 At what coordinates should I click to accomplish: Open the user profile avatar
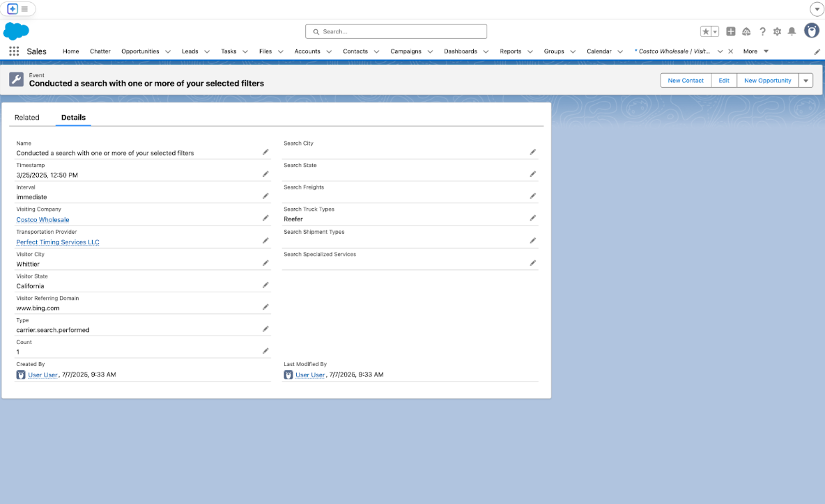(x=812, y=31)
